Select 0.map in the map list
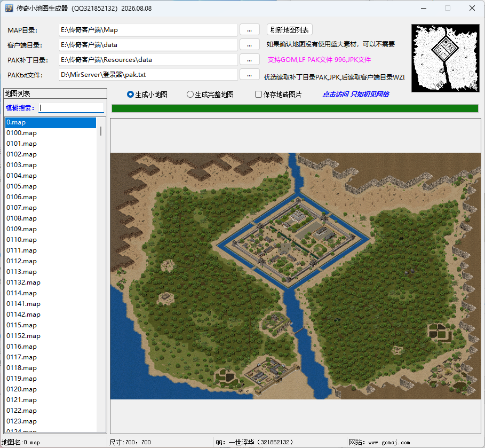485x448 pixels. point(51,122)
